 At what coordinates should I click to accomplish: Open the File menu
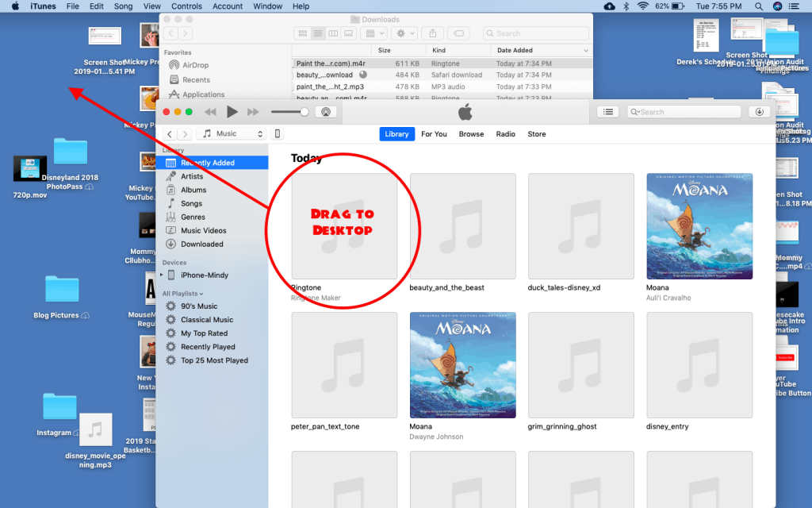click(72, 6)
